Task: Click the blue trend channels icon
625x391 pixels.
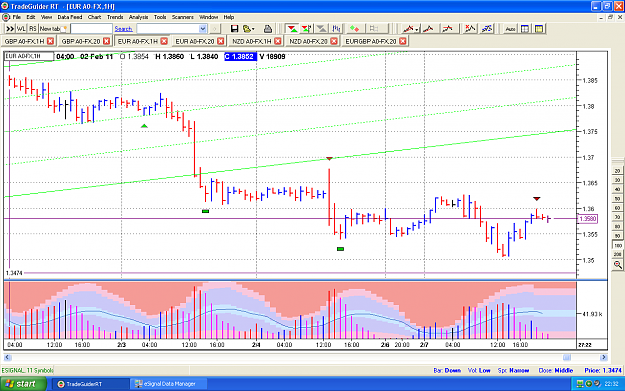Action: pos(487,29)
